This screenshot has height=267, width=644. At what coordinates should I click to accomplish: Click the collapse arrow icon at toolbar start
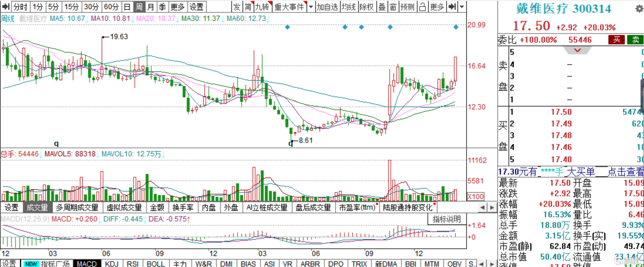(x=6, y=7)
